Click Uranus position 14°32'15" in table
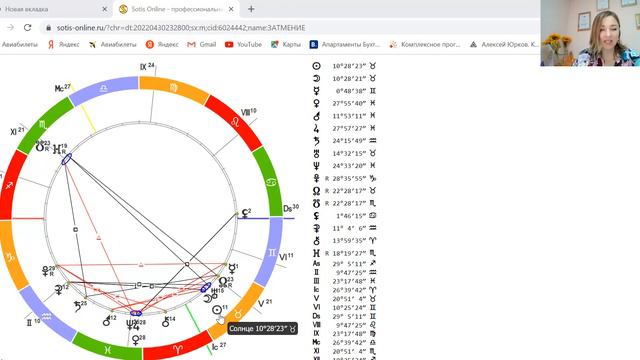The image size is (640, 360). point(348,153)
